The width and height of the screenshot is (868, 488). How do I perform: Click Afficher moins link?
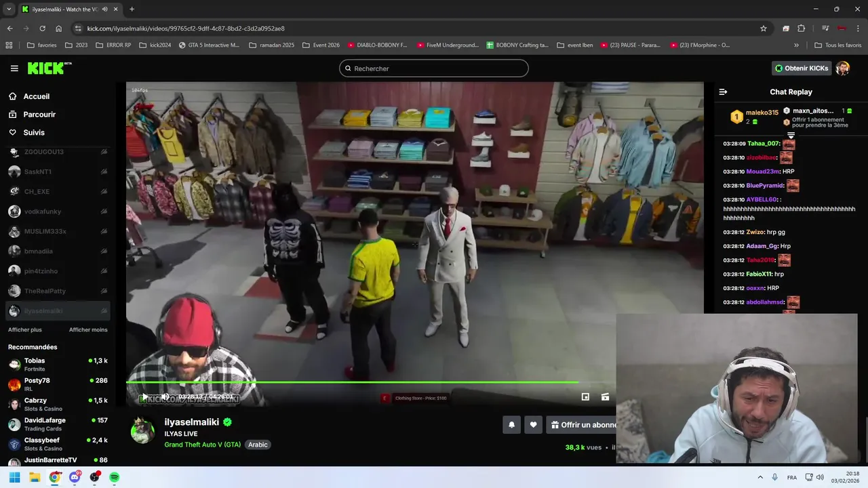88,329
